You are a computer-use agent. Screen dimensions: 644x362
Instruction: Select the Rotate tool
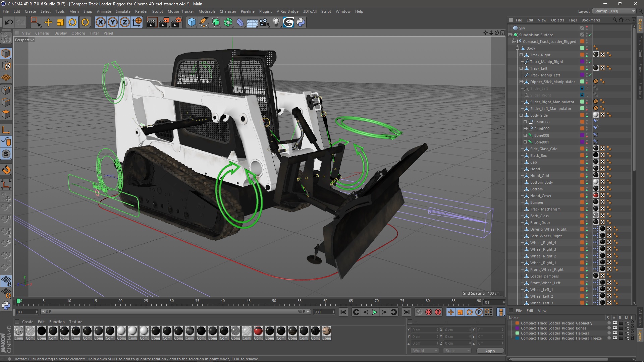pyautogui.click(x=72, y=22)
